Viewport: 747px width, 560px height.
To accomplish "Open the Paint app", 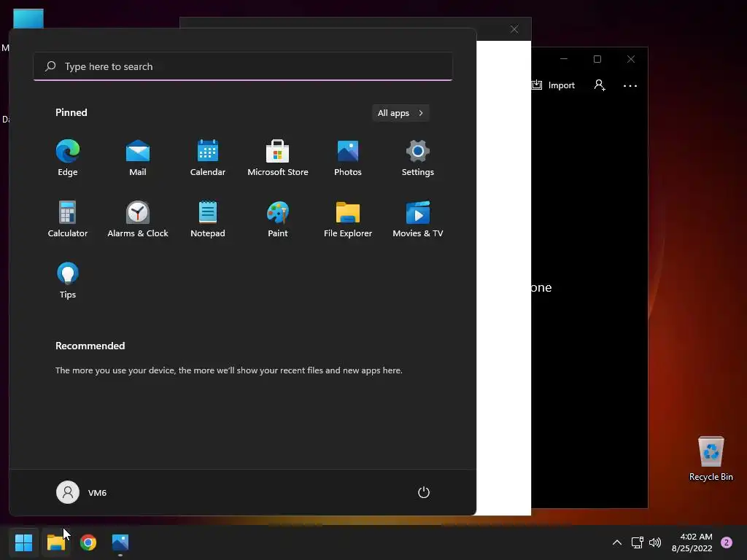I will tap(278, 219).
